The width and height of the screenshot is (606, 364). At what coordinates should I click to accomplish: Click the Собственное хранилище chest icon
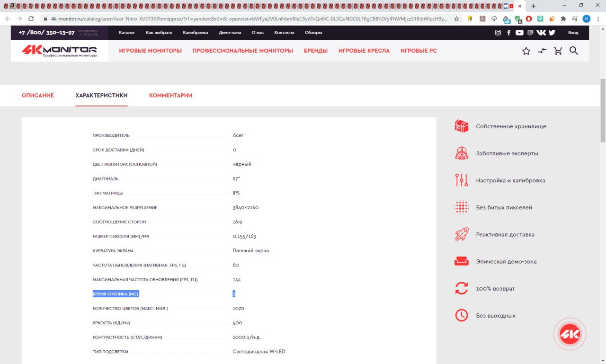pyautogui.click(x=461, y=126)
